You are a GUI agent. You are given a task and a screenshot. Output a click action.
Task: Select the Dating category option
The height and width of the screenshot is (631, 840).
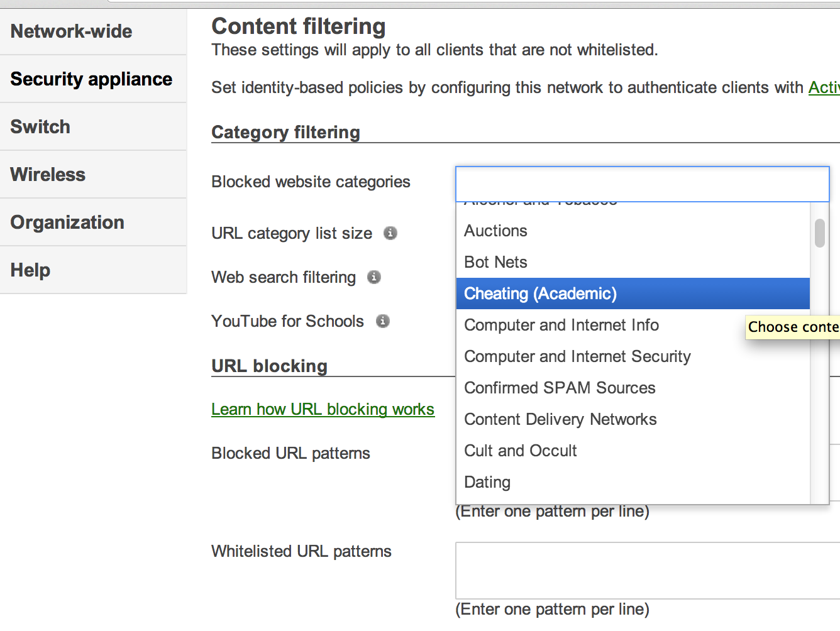pos(487,482)
